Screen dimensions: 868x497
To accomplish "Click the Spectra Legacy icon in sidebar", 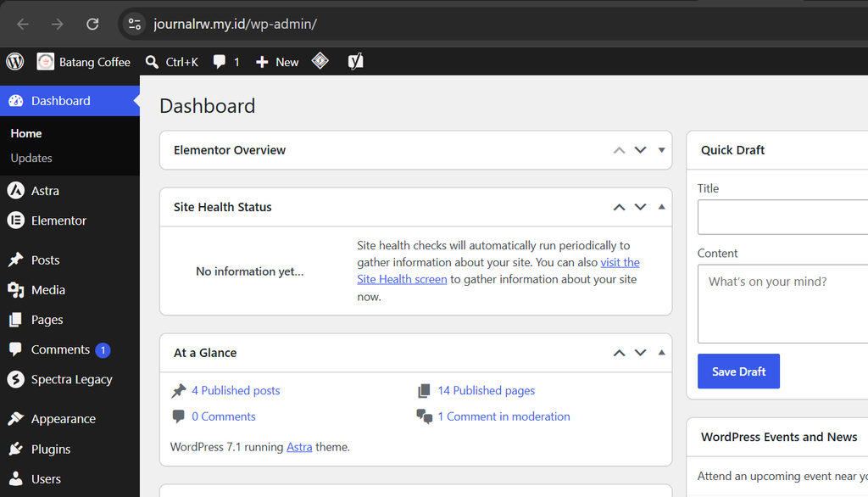I will (x=16, y=380).
